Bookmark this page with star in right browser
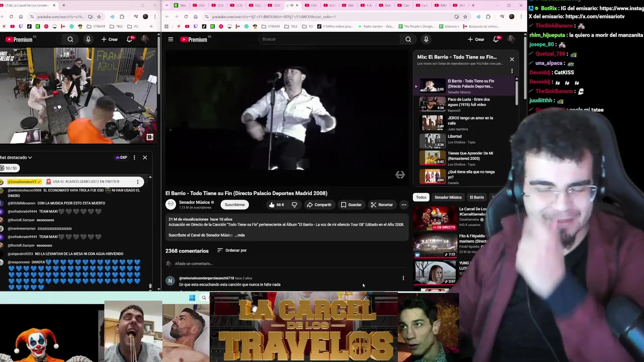The width and height of the screenshot is (644, 362). point(465,17)
